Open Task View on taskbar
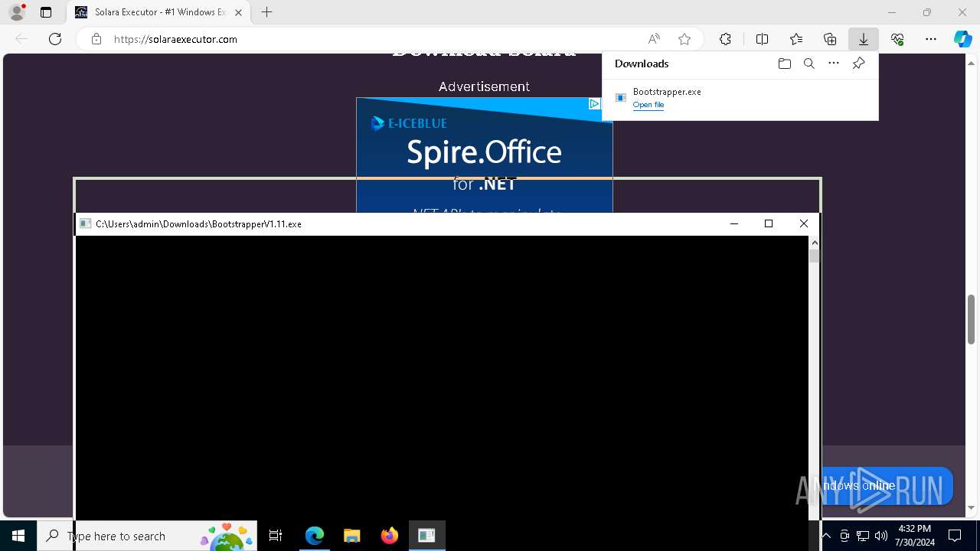 pos(276,536)
